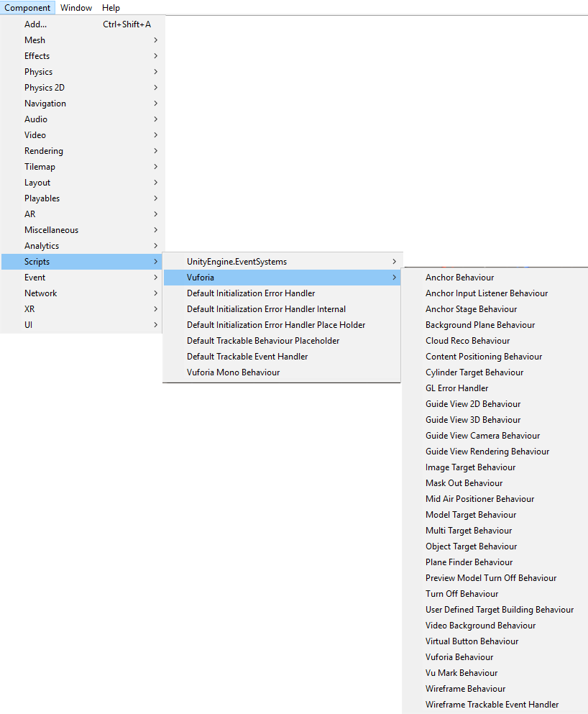Screen dimensions: 588x714
Task: Select Multi Target Behaviour
Action: click(495, 531)
